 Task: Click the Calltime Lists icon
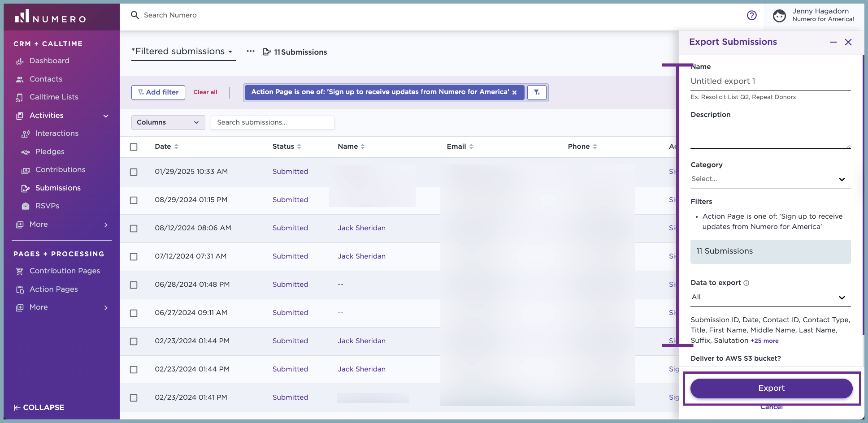tap(20, 97)
